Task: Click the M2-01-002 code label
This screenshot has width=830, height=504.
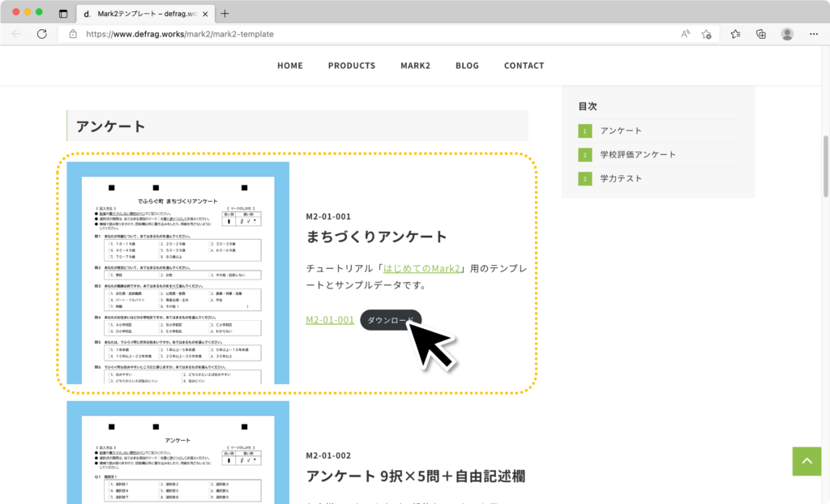Action: point(328,455)
